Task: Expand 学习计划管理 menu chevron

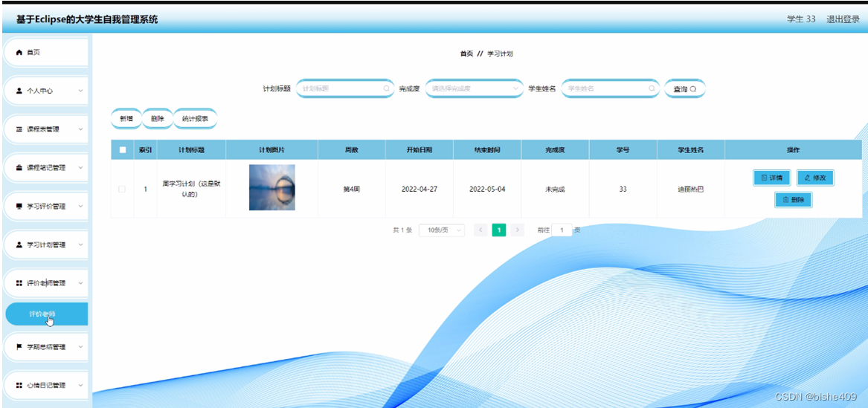Action: pos(81,245)
